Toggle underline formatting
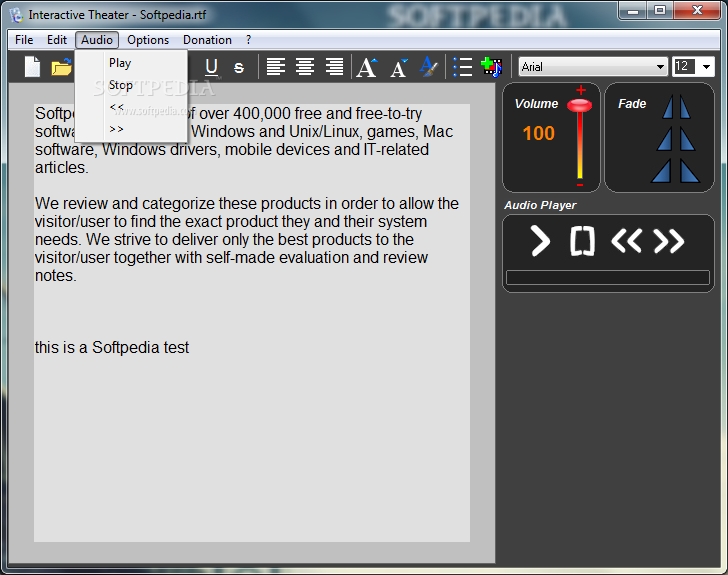Image resolution: width=728 pixels, height=575 pixels. coord(211,67)
